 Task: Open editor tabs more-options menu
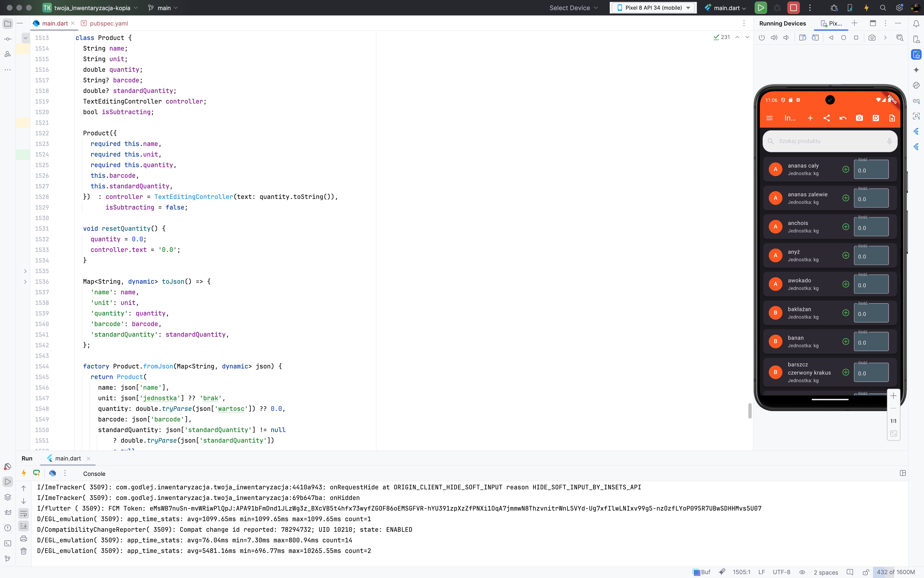[x=744, y=23]
